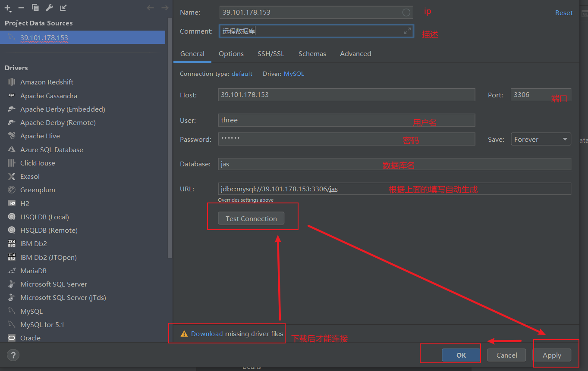Image resolution: width=588 pixels, height=371 pixels.
Task: Select the 39.101.178.153 data source
Action: click(x=82, y=37)
